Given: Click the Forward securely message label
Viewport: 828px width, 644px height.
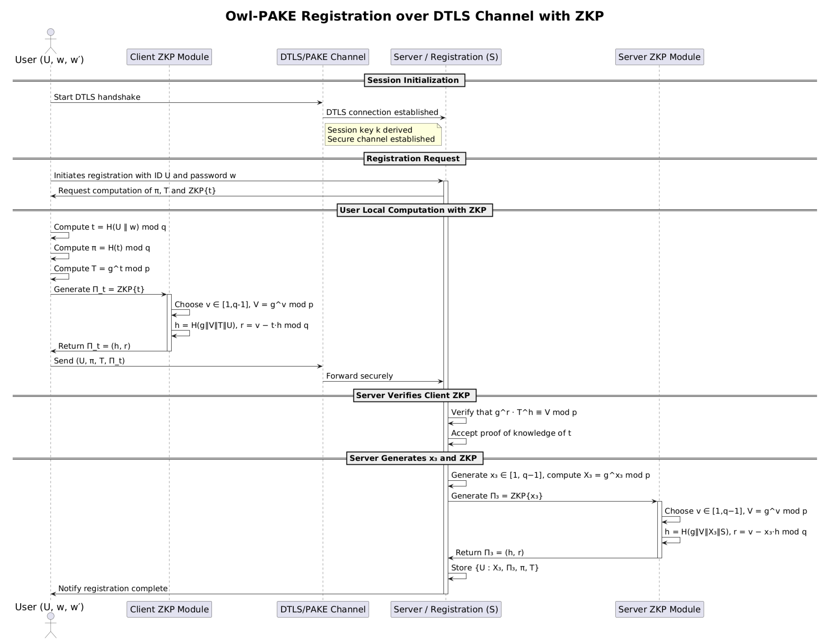Looking at the screenshot, I should [x=359, y=376].
